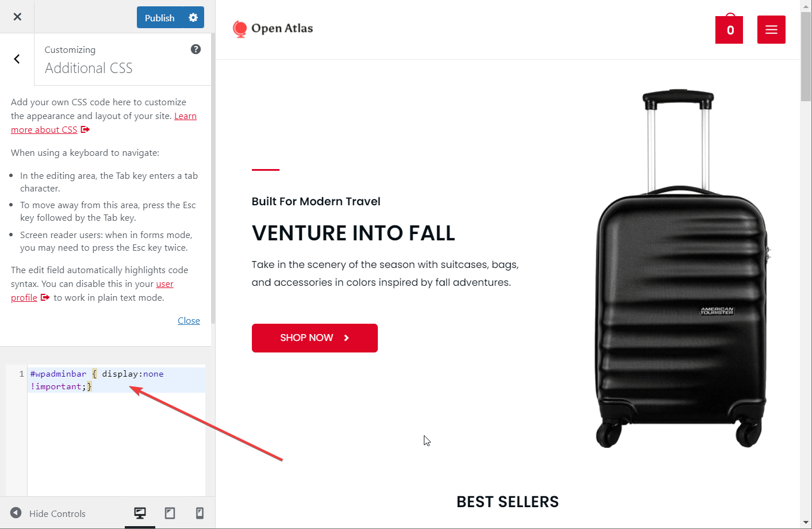Switch to desktop preview mode
Viewport: 812px width, 529px height.
pos(140,513)
